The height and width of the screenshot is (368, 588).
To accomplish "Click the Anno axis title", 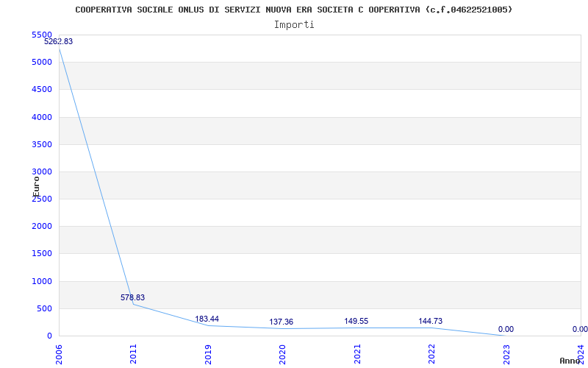I will pyautogui.click(x=569, y=361).
